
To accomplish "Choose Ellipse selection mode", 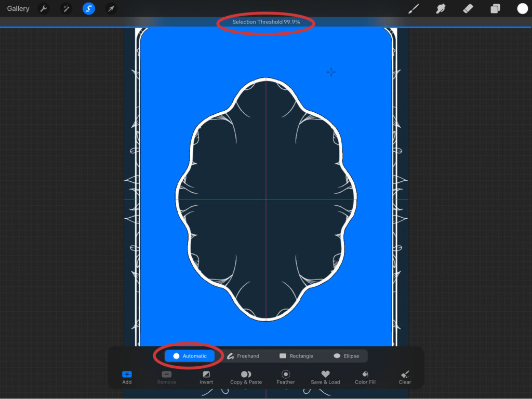I will click(346, 356).
